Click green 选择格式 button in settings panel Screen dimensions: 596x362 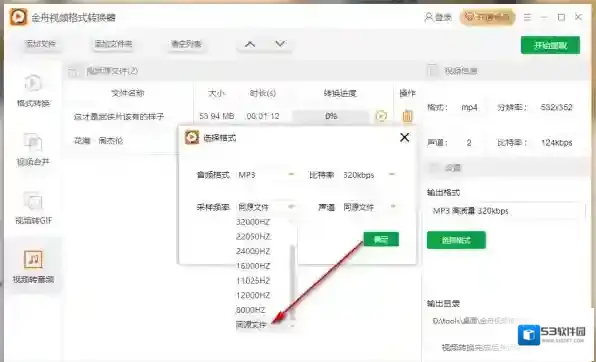pyautogui.click(x=456, y=240)
